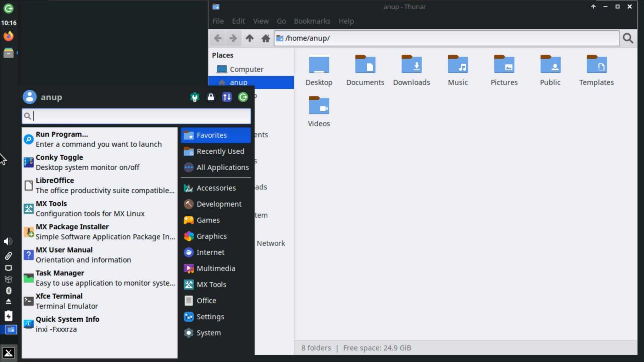Log out via the green logout icon
The width and height of the screenshot is (644, 362).
pos(242,97)
